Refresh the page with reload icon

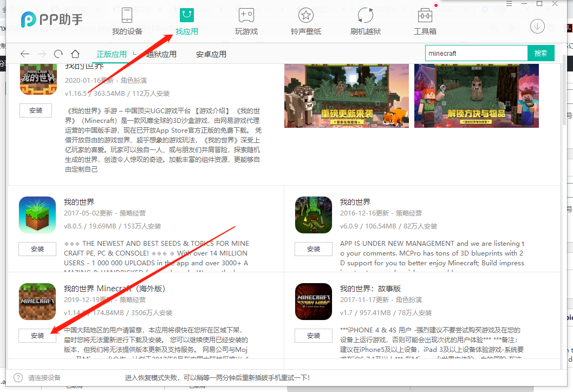58,54
